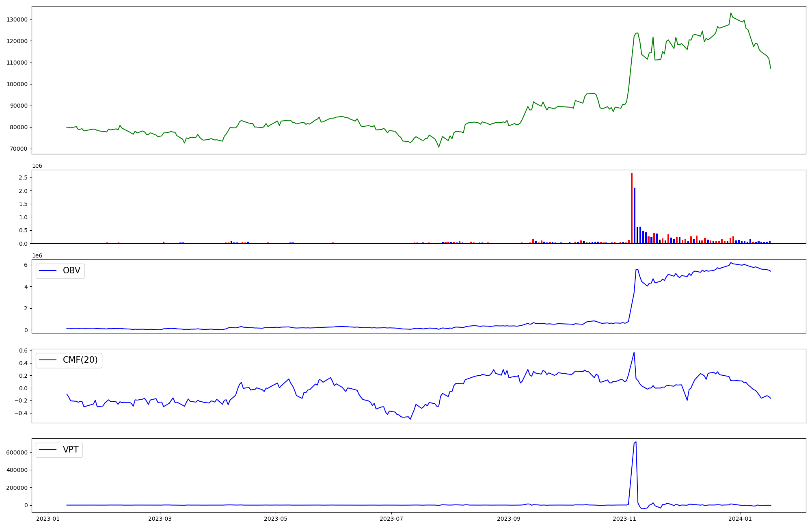The height and width of the screenshot is (528, 812).
Task: Click the blue line sample in OBV legend
Action: click(48, 271)
